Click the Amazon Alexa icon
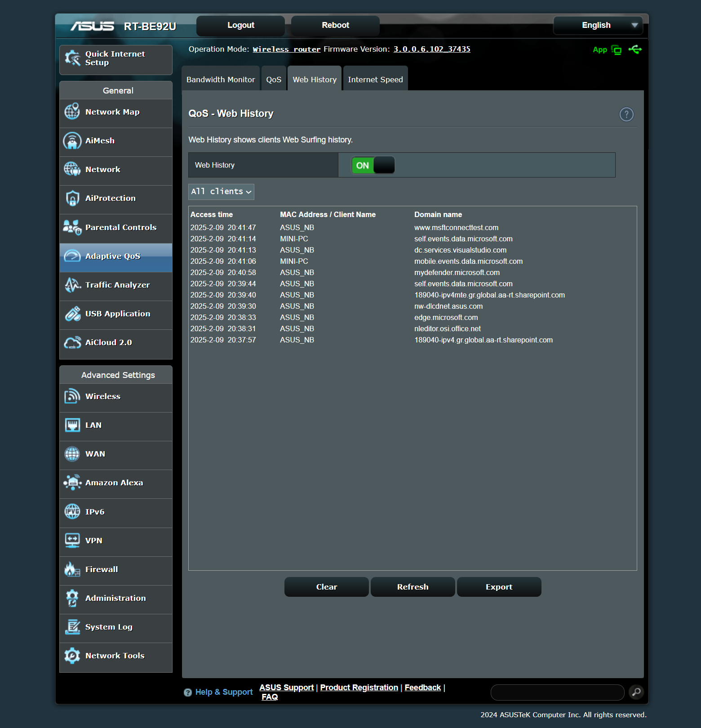The image size is (701, 728). 72,483
